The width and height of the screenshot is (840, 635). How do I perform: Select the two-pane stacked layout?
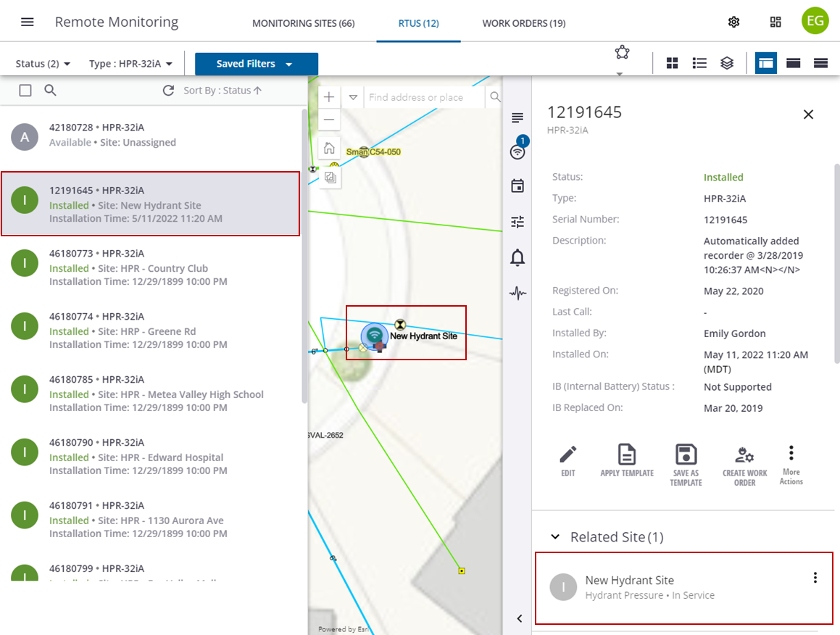tap(793, 63)
